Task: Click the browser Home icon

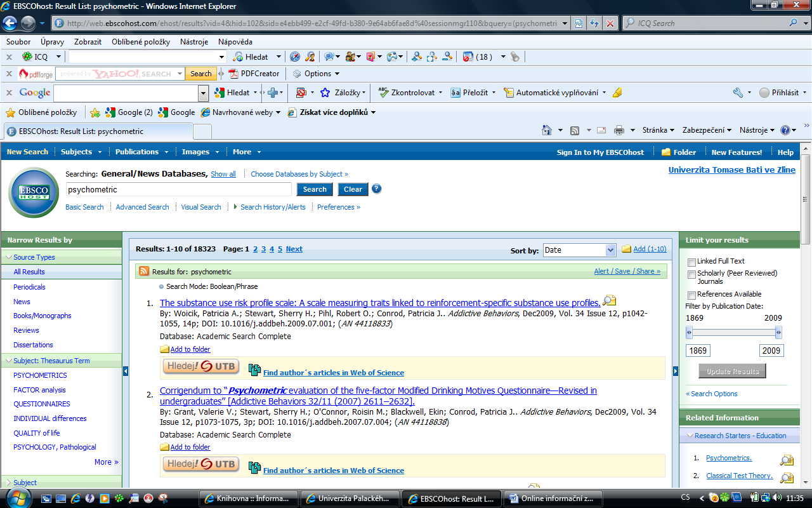Action: [x=547, y=130]
